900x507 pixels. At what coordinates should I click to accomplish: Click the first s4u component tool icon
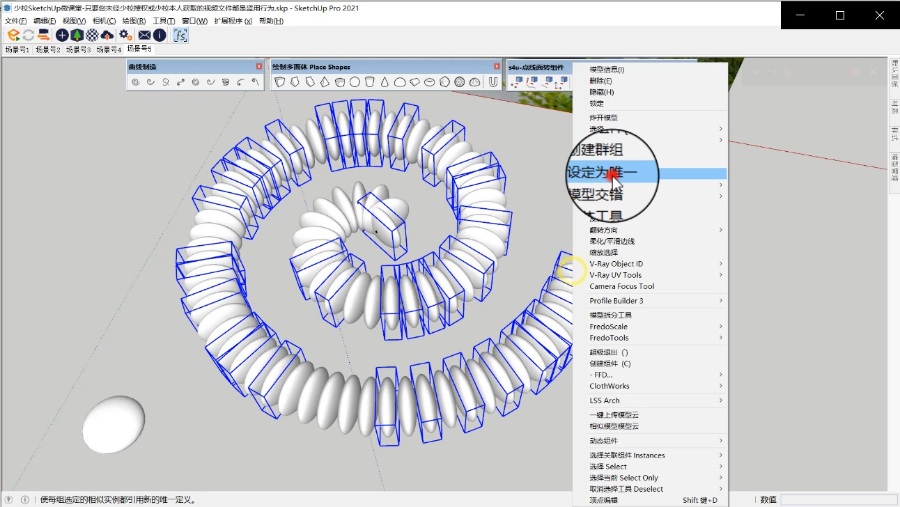tap(516, 82)
